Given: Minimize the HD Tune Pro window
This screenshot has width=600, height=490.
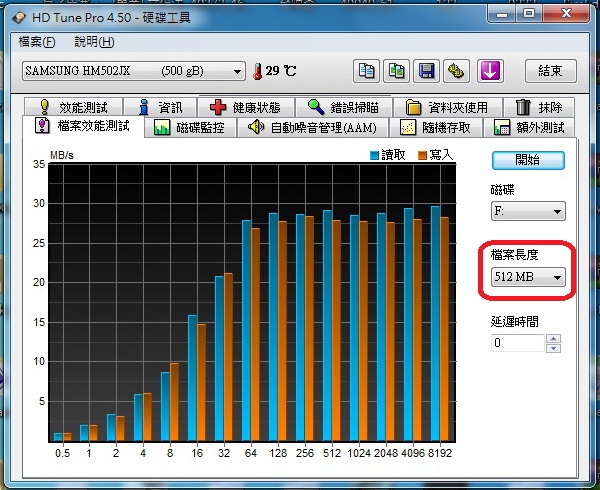Looking at the screenshot, I should coord(502,14).
